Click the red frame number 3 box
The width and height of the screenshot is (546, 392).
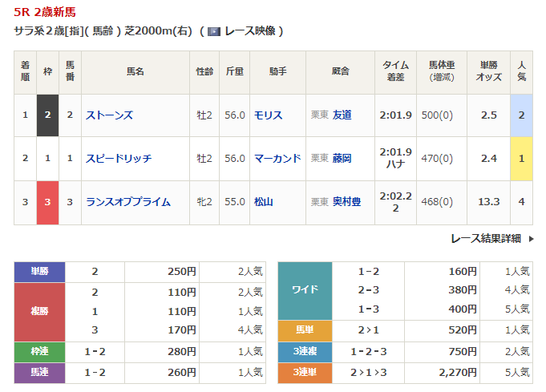pos(47,202)
